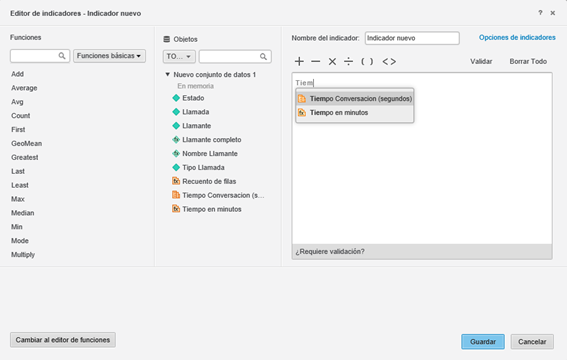
Task: Open Opciones de indicadores link
Action: (x=517, y=38)
